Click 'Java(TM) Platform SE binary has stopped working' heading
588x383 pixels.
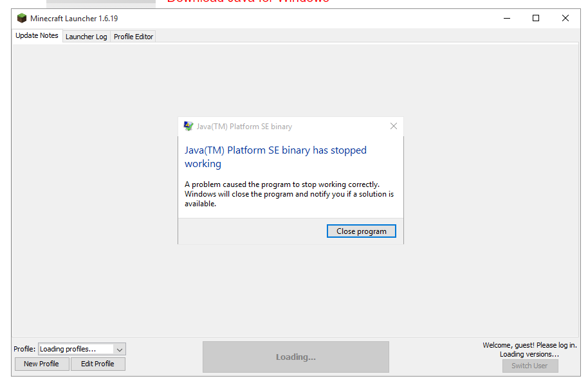coord(275,157)
